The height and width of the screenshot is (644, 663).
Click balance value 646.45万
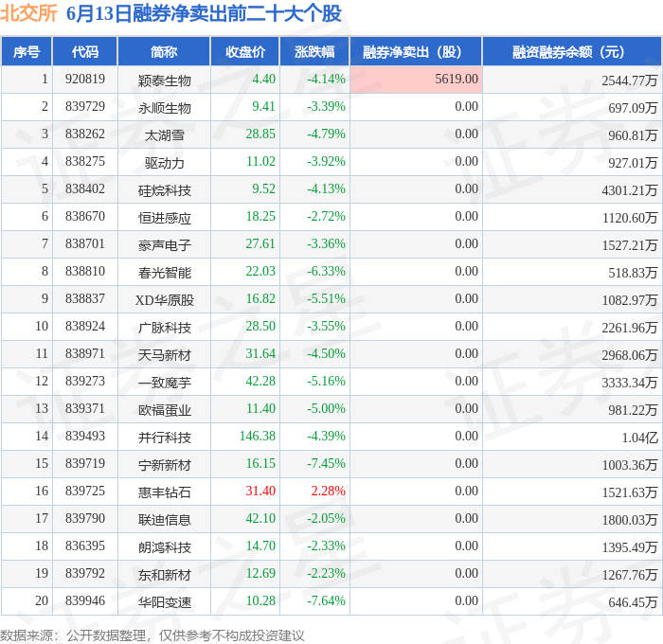pyautogui.click(x=633, y=602)
